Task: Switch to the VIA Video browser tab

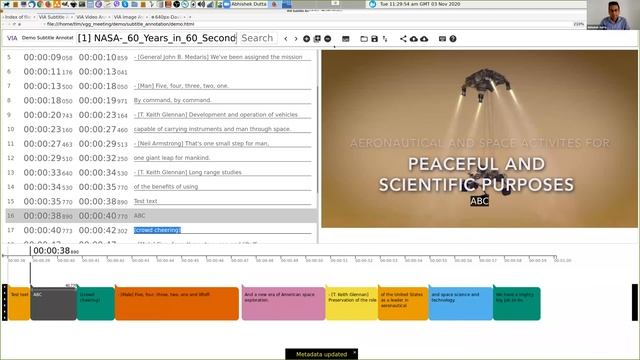Action: point(91,17)
